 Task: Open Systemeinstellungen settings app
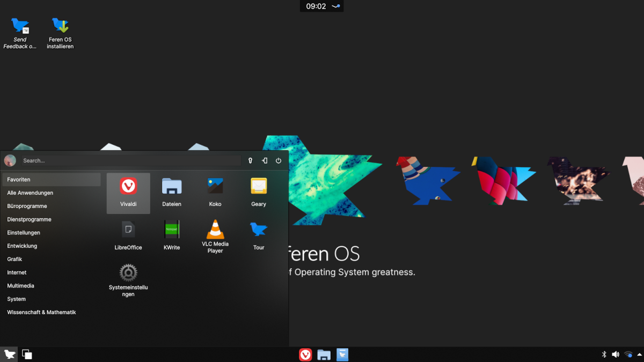tap(128, 280)
